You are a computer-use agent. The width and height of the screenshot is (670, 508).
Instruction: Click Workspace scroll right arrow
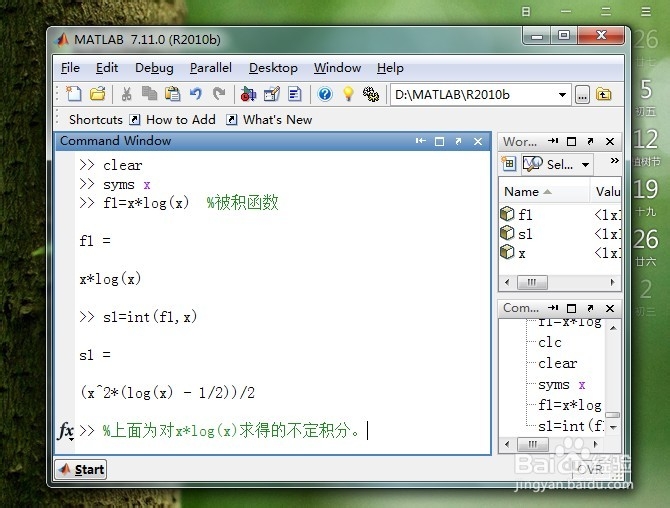coord(612,282)
